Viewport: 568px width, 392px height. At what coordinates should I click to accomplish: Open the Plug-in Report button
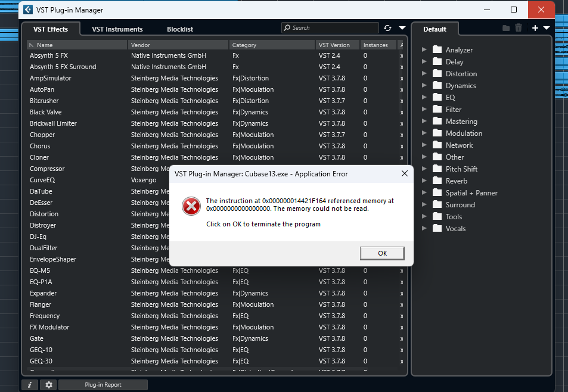tap(103, 385)
